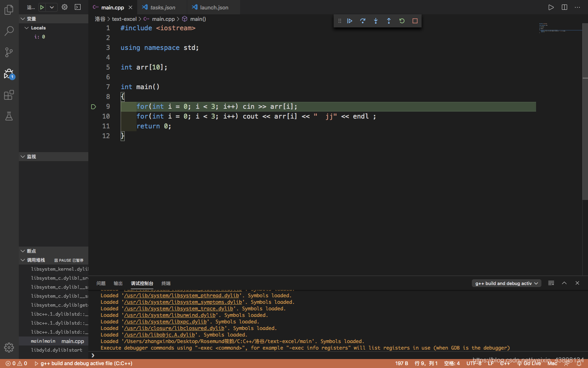This screenshot has height=368, width=588.
Task: Stop debugging with red square
Action: tap(415, 21)
